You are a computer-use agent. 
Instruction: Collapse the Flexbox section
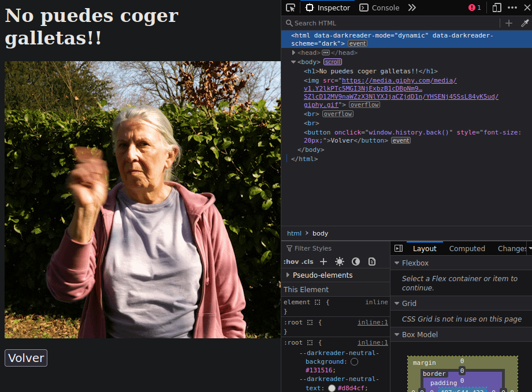[396, 263]
